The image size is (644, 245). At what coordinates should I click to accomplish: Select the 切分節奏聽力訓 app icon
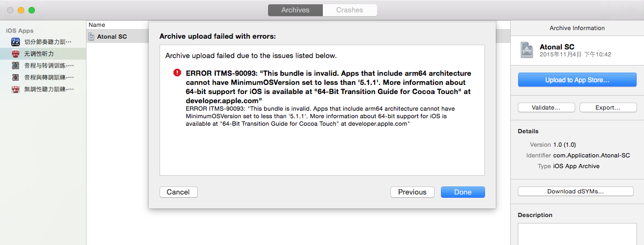[x=16, y=41]
